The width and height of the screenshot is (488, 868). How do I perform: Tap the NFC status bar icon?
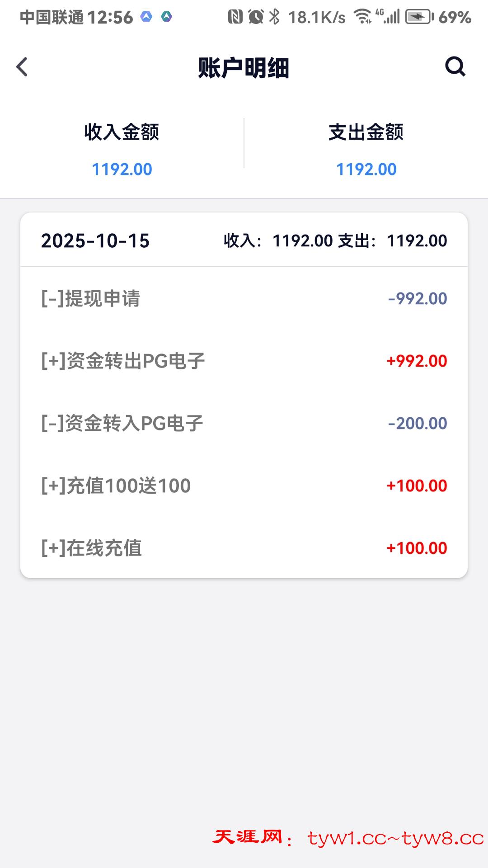(235, 17)
